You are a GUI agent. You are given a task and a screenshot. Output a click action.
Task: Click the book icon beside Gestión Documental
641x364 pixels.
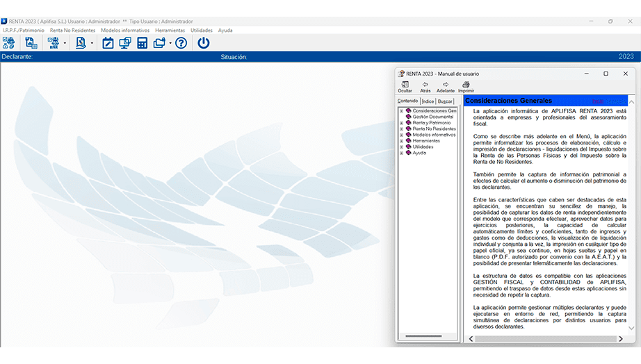pos(408,117)
